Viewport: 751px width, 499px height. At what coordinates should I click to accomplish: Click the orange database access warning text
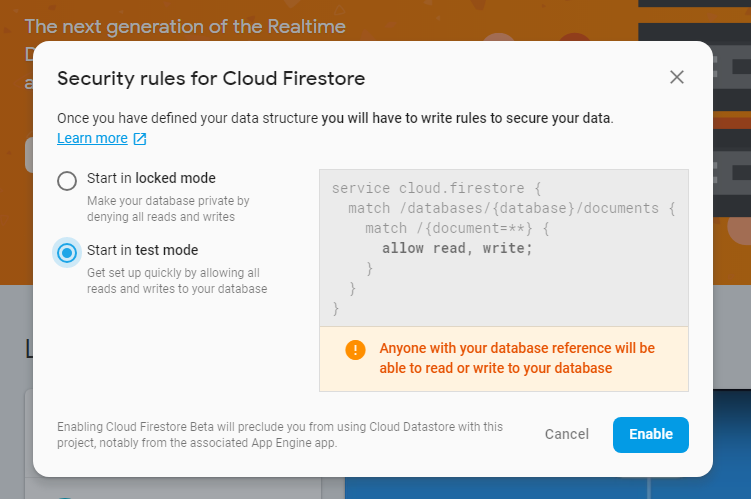point(517,358)
